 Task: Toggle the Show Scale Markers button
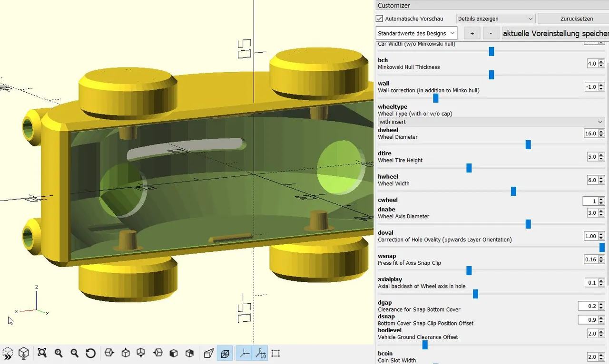[x=260, y=353]
